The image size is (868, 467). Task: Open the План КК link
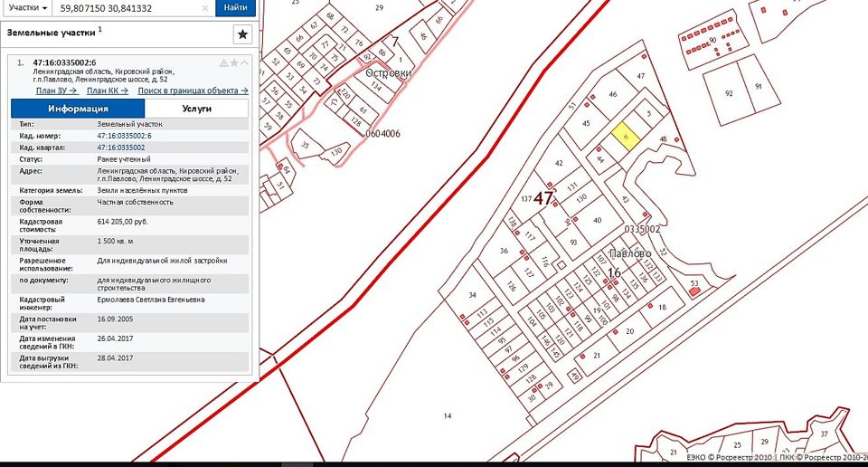coord(107,91)
